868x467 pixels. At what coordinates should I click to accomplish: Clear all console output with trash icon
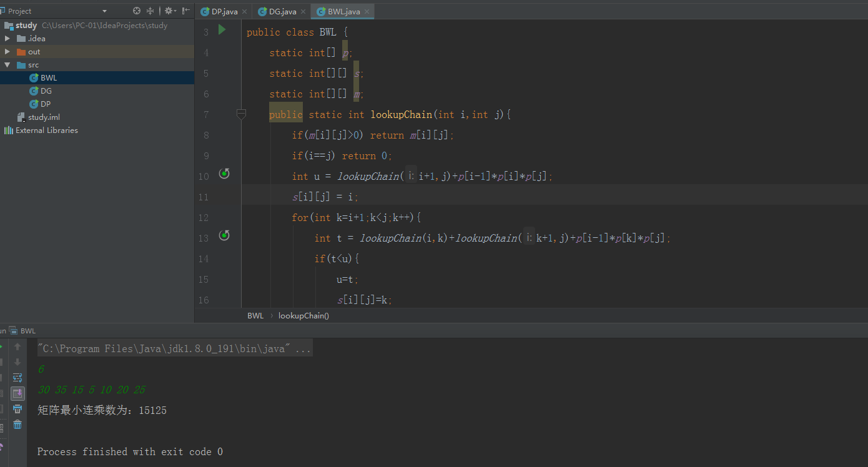tap(17, 425)
